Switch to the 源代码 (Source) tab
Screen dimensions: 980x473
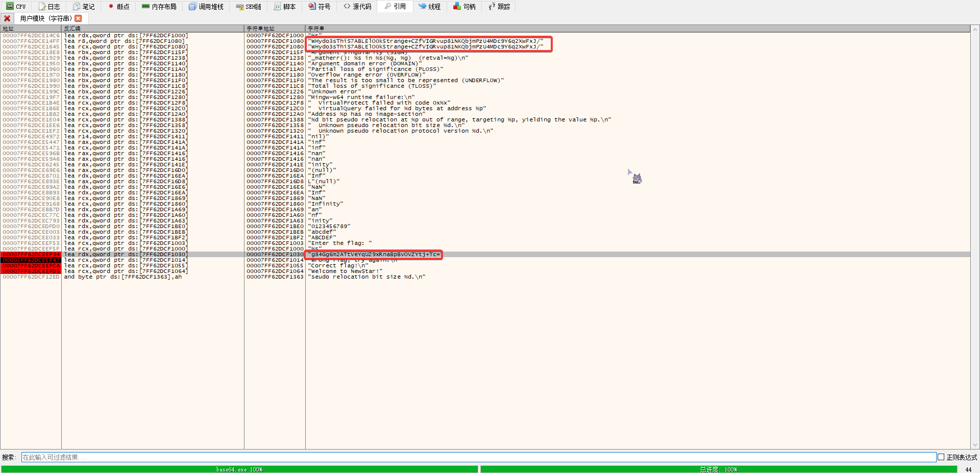click(x=357, y=7)
